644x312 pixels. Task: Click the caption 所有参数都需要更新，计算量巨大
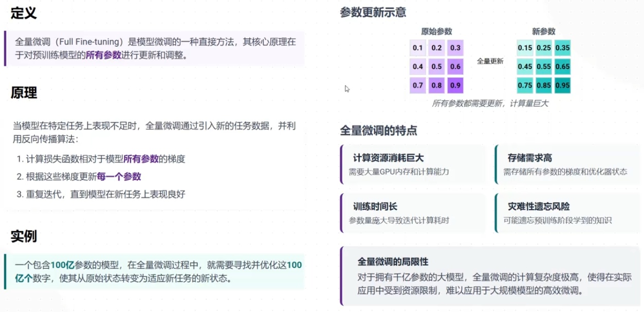[490, 103]
